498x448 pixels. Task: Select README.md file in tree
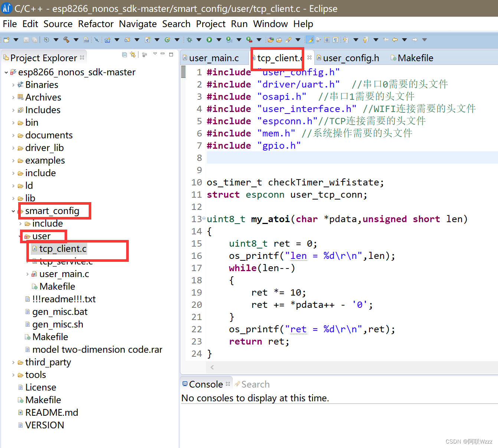pyautogui.click(x=52, y=413)
